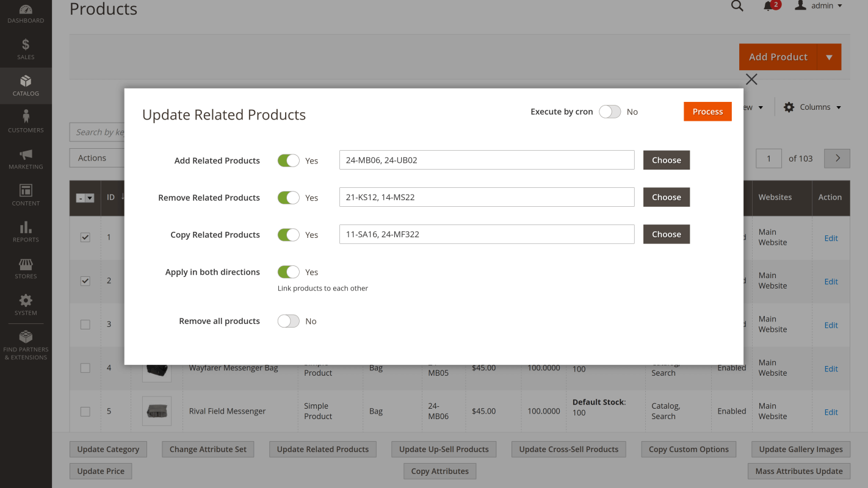This screenshot has height=488, width=868.
Task: Turn off Apply in both directions
Action: tap(288, 271)
